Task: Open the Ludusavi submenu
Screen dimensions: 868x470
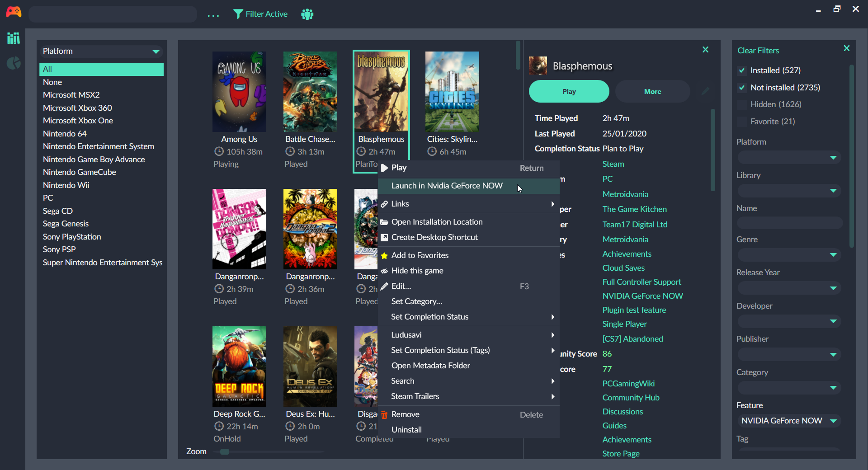Action: (x=469, y=335)
